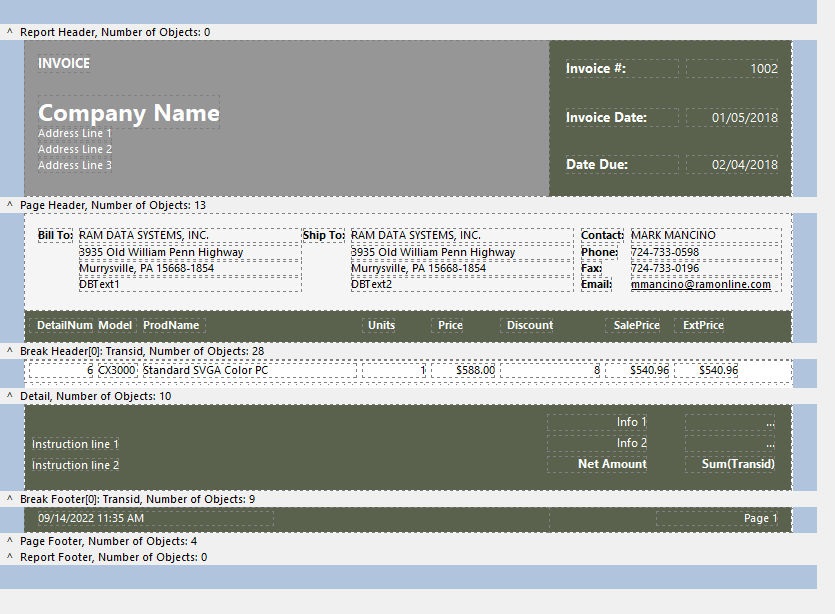Image resolution: width=835 pixels, height=614 pixels.
Task: Select the Page 1 page number field
Action: click(x=717, y=518)
